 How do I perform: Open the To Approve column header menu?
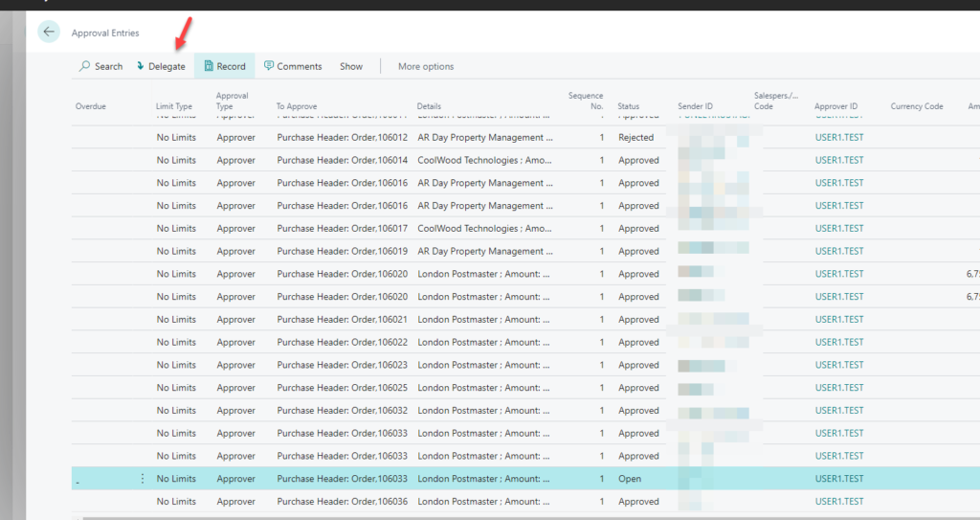[296, 106]
